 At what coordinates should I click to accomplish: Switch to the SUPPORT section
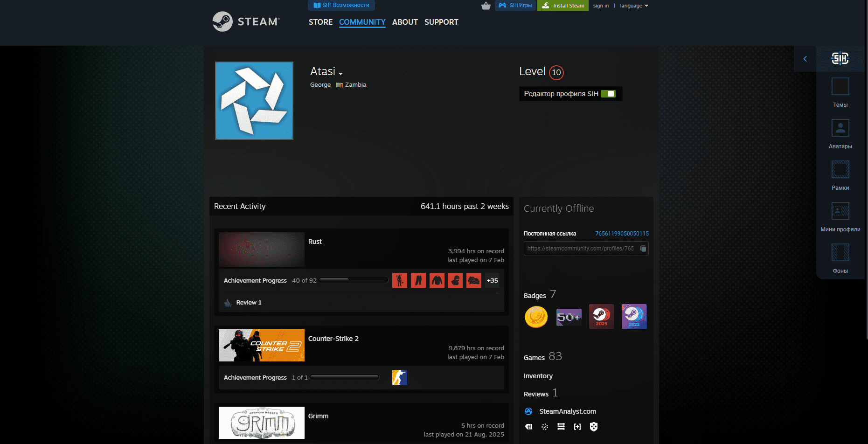pyautogui.click(x=441, y=22)
